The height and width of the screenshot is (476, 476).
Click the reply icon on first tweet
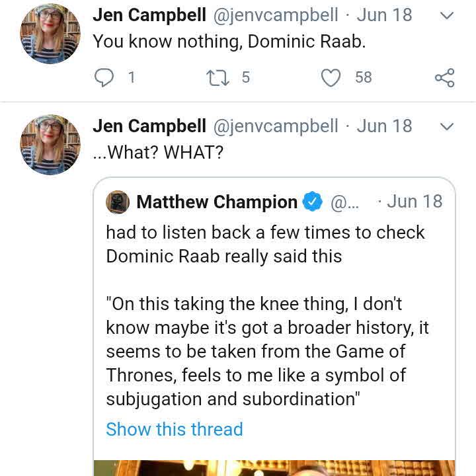(104, 78)
